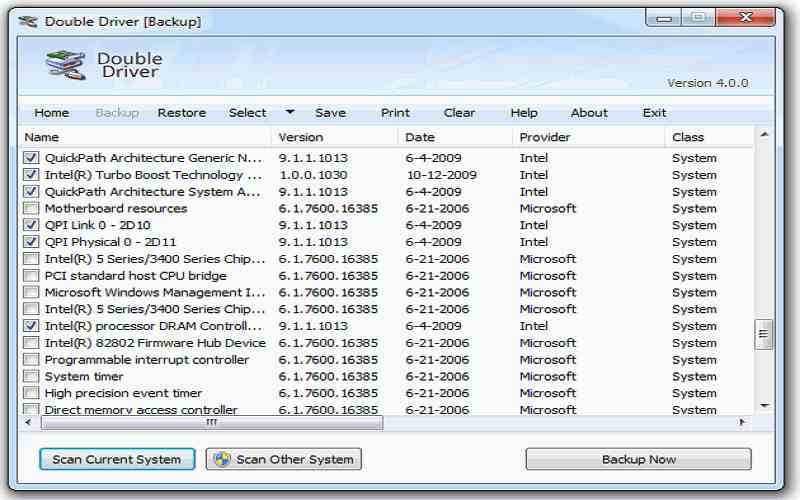Uncheck QuickPath Architecture System A... checkbox
The image size is (800, 500).
point(31,191)
